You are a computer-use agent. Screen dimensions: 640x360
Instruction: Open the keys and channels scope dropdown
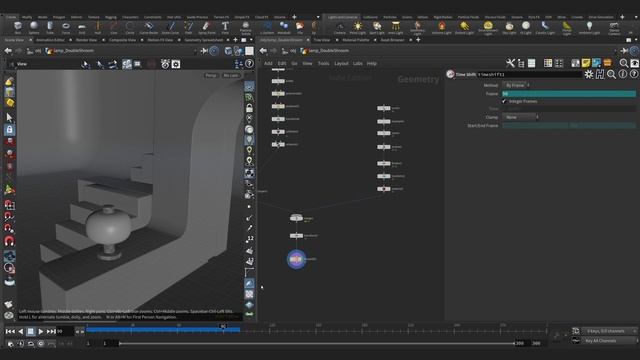click(x=609, y=331)
